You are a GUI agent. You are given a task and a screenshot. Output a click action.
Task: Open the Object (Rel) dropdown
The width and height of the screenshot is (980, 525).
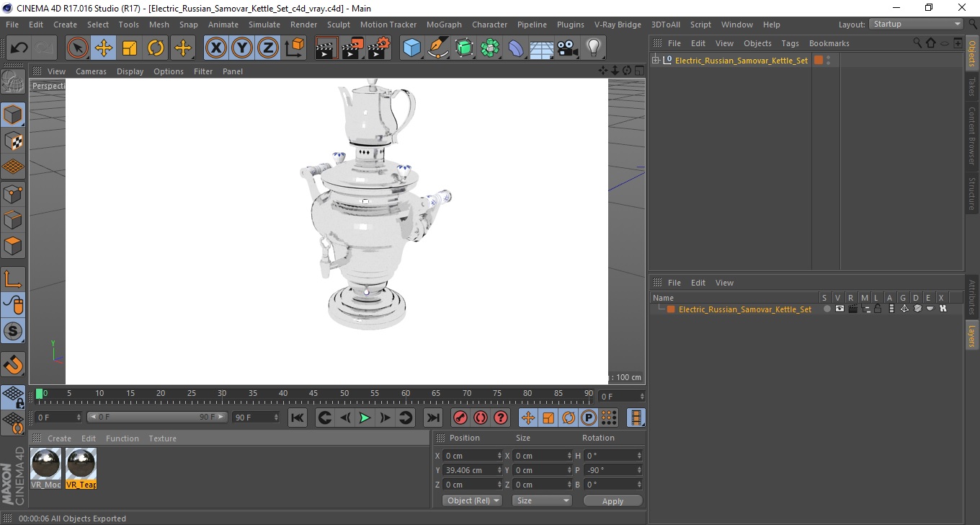[x=473, y=500]
